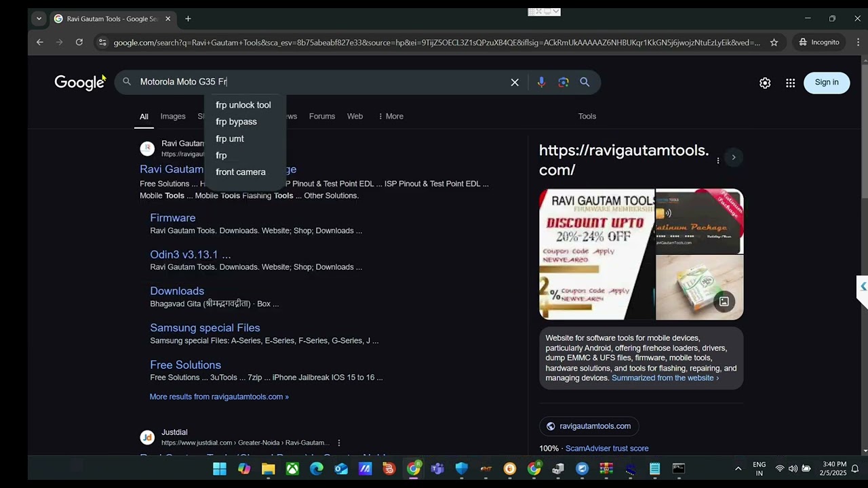
Task: Close the Ravi Gautam Tools tab
Action: (168, 18)
